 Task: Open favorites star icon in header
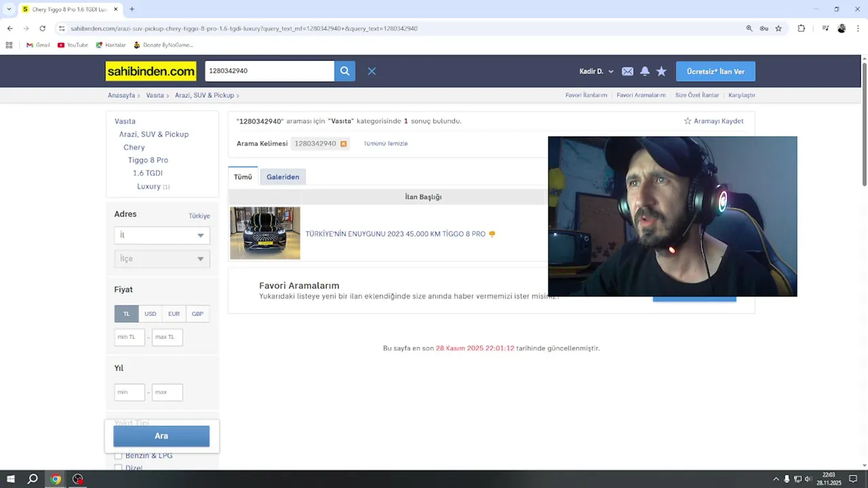coord(661,71)
